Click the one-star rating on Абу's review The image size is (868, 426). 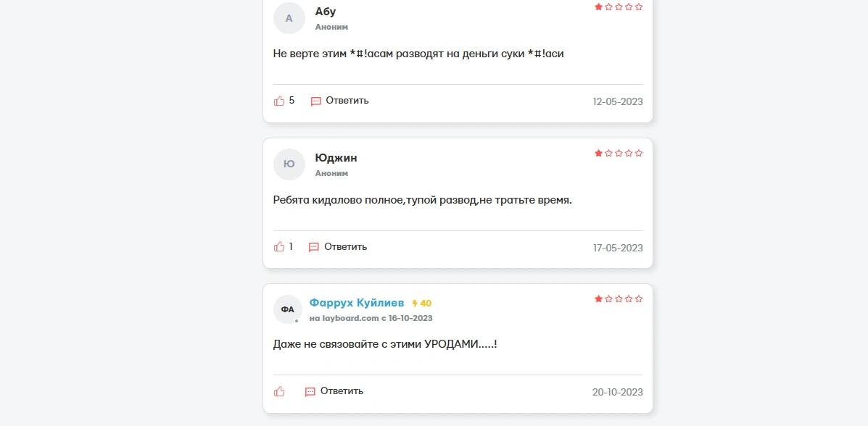pos(619,7)
